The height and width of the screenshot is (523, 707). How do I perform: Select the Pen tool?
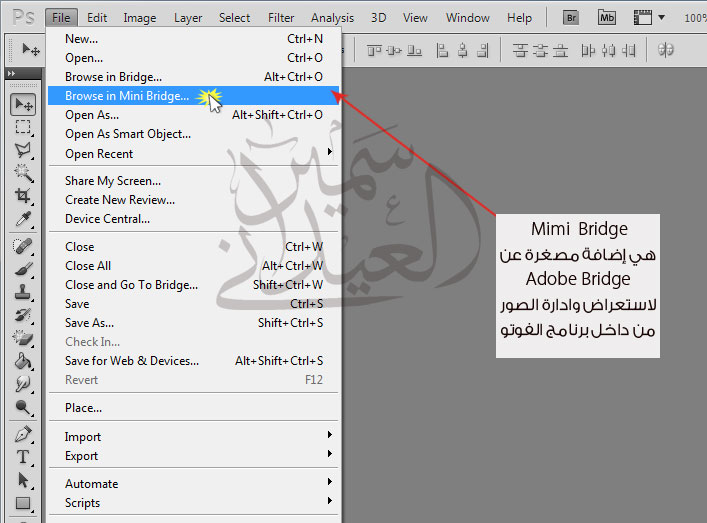pyautogui.click(x=23, y=434)
